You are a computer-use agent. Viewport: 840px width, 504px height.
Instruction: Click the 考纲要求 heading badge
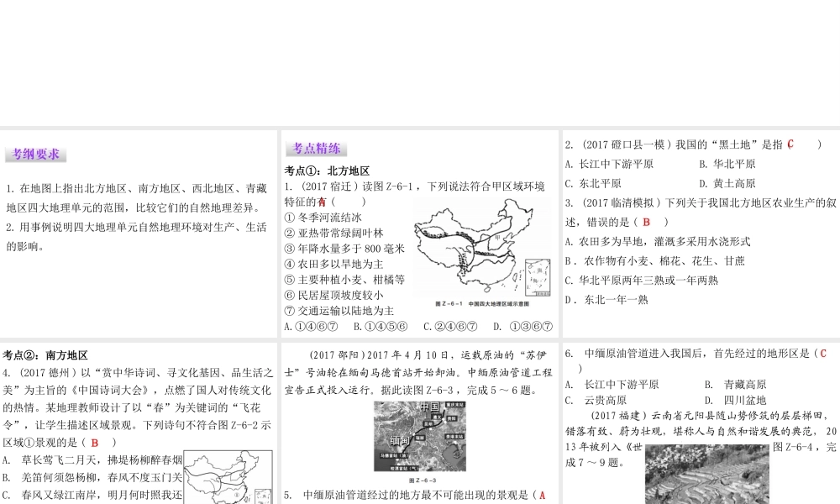(36, 155)
